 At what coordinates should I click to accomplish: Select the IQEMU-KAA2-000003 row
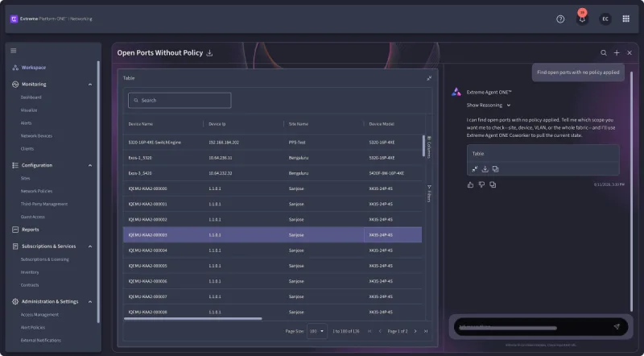(272, 234)
